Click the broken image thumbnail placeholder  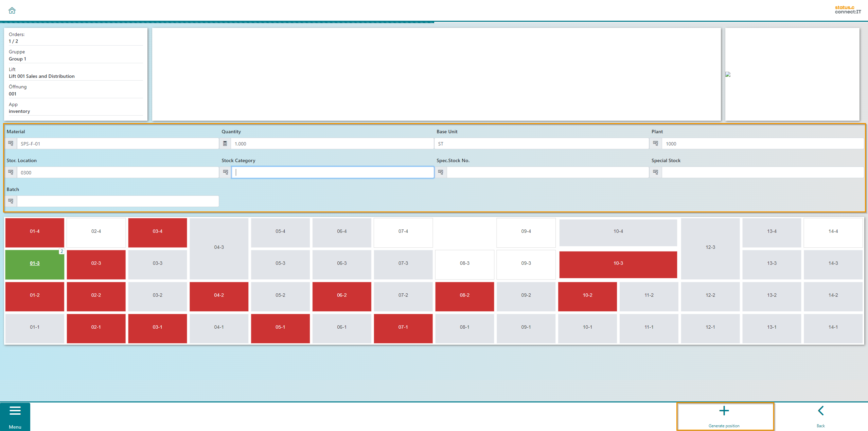[x=728, y=74]
